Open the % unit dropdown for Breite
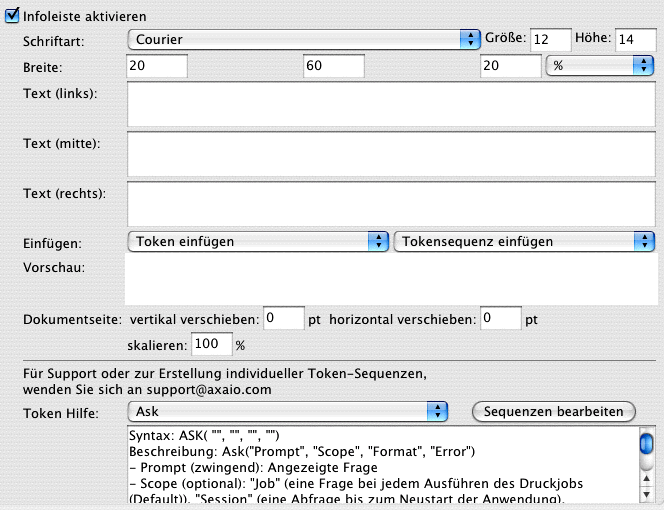The image size is (664, 510). 600,66
